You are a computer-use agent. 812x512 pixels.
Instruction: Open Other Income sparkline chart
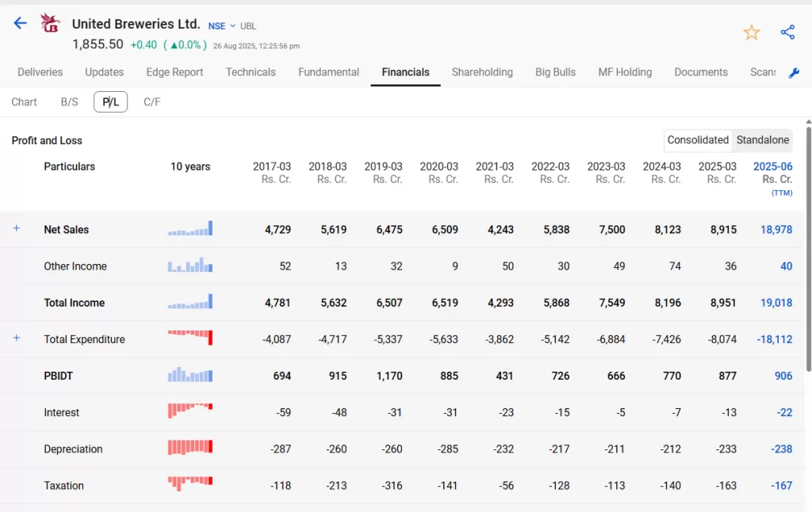click(x=190, y=265)
